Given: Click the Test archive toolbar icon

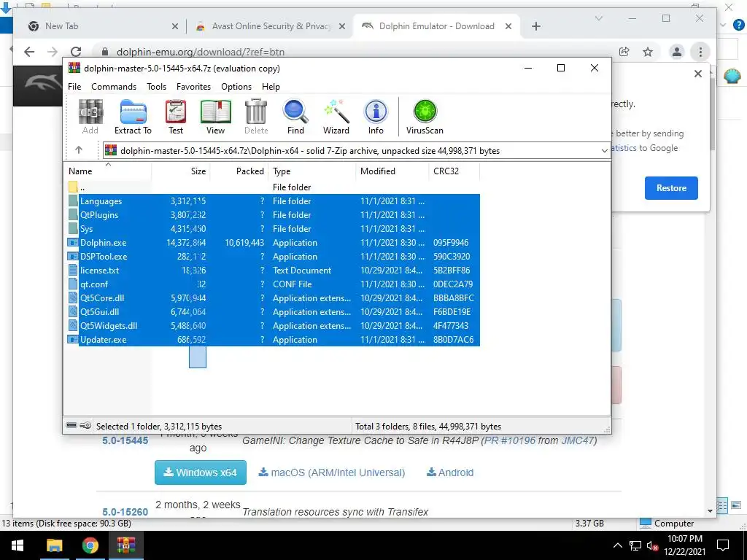Looking at the screenshot, I should tap(175, 117).
